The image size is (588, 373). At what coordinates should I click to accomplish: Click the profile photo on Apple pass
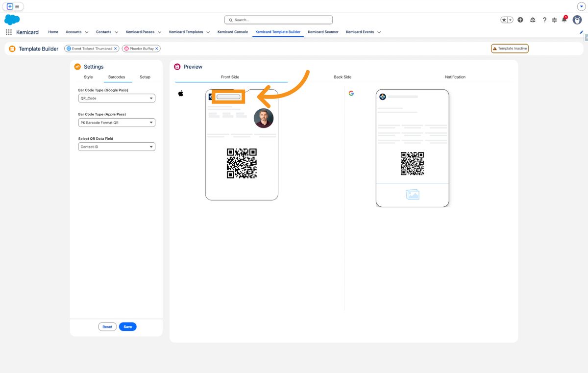coord(264,118)
